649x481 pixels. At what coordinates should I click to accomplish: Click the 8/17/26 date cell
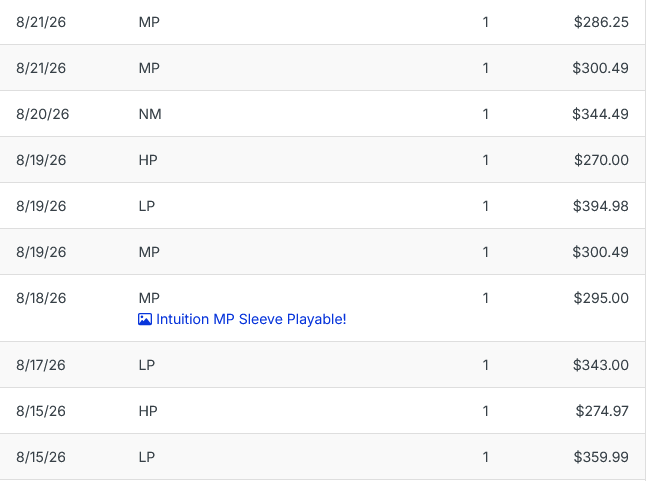click(41, 365)
